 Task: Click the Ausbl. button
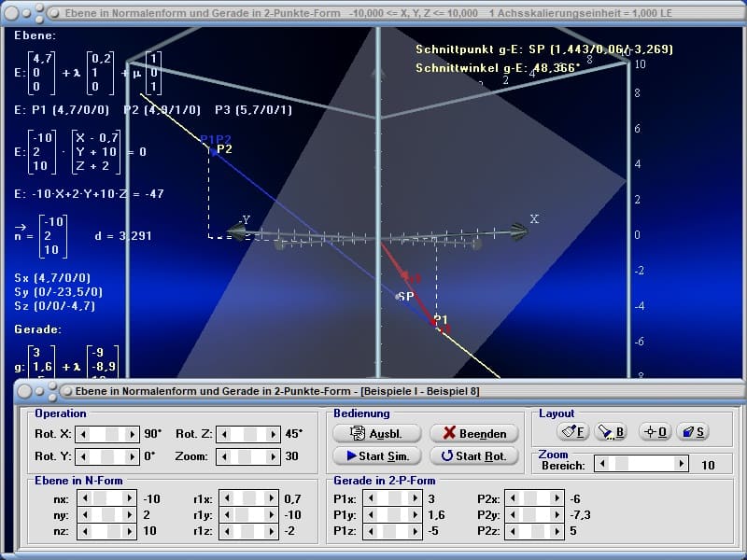[x=377, y=433]
